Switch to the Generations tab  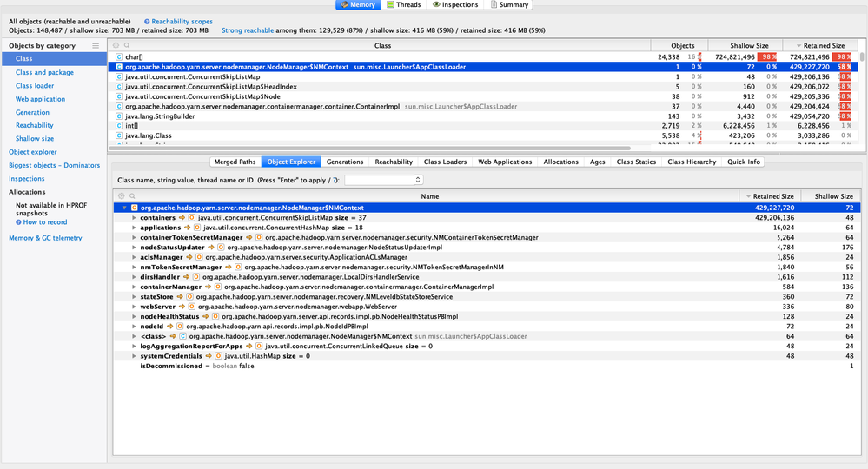[345, 162]
